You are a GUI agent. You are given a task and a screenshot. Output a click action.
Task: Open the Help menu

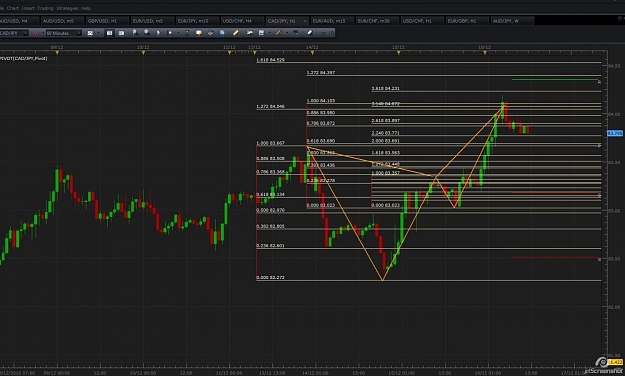86,8
